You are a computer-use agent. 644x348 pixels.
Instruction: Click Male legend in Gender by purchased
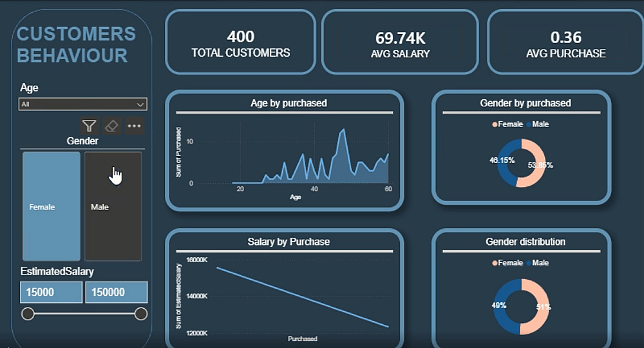(538, 124)
